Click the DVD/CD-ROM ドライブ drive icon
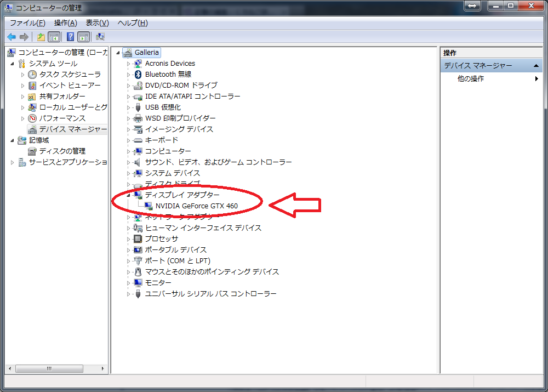The width and height of the screenshot is (548, 392). pos(138,86)
